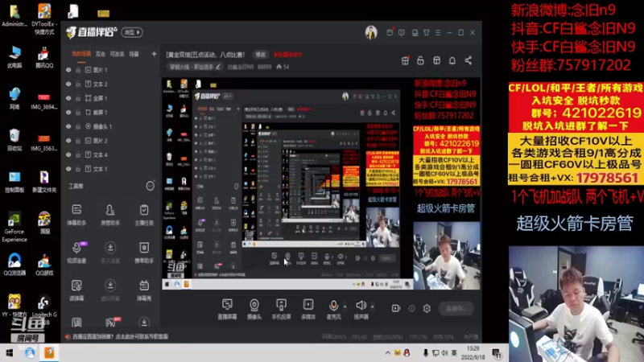This screenshot has height=362, width=644.
Task: Switch to the fourth scene tab
Action: click(x=134, y=54)
